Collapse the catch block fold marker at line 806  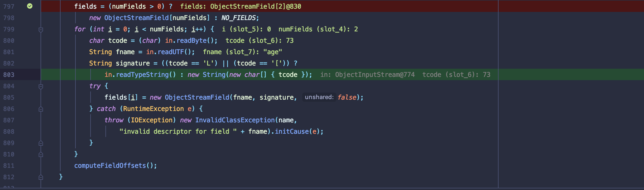point(41,109)
